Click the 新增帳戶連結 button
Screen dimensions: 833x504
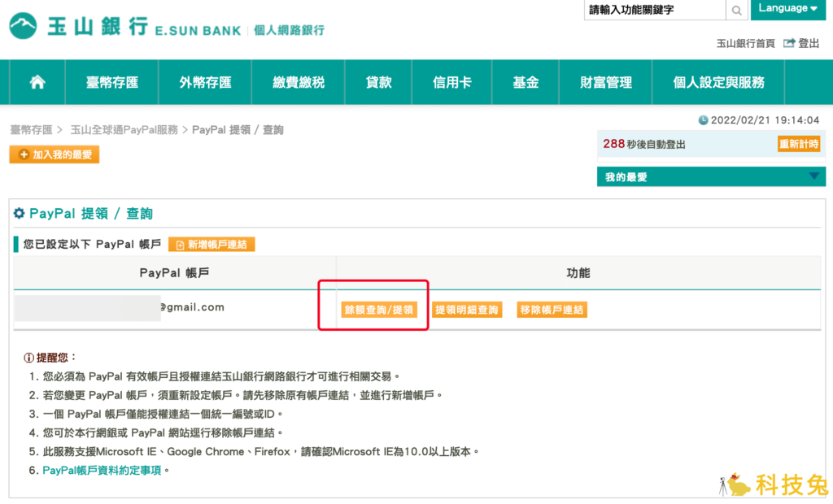(212, 245)
